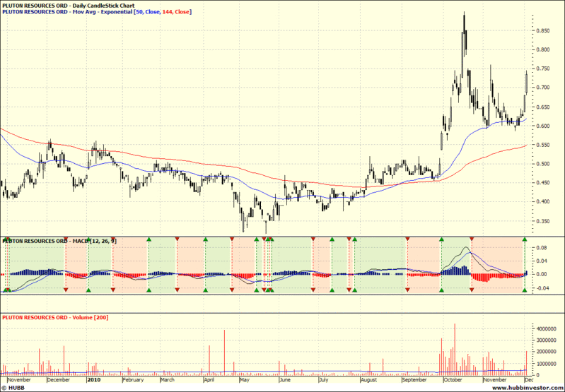This screenshot has height=392, width=565.
Task: Click the October peak candlestick near 0.90
Action: coord(464,34)
